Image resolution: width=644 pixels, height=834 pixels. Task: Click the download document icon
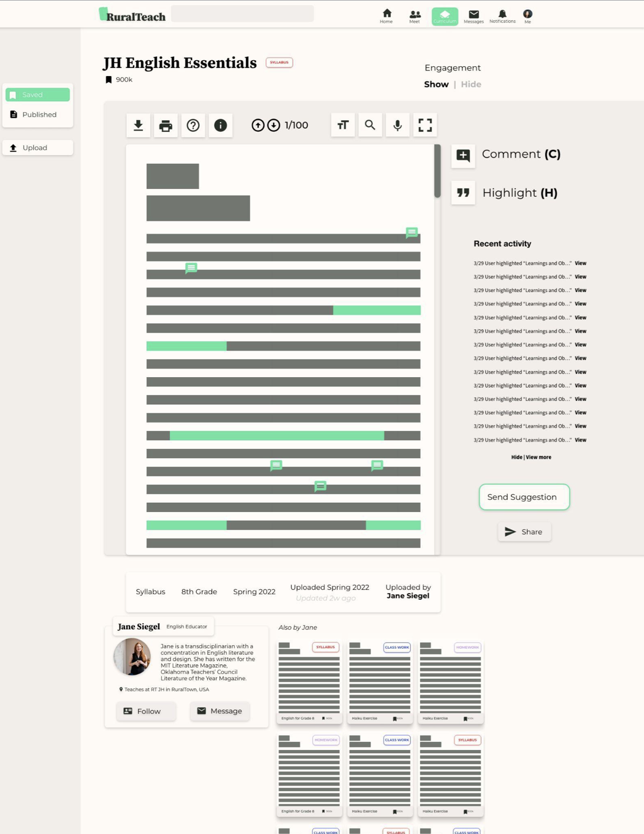pos(138,125)
